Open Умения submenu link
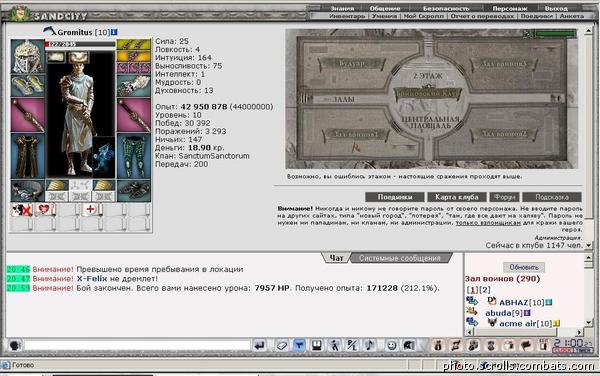Viewport: 600px width, 376px height. tap(384, 16)
